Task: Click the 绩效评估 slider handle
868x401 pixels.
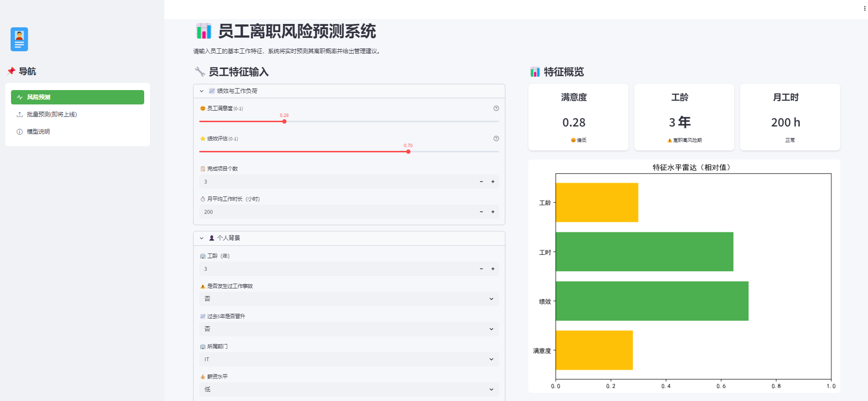Action: (x=408, y=152)
